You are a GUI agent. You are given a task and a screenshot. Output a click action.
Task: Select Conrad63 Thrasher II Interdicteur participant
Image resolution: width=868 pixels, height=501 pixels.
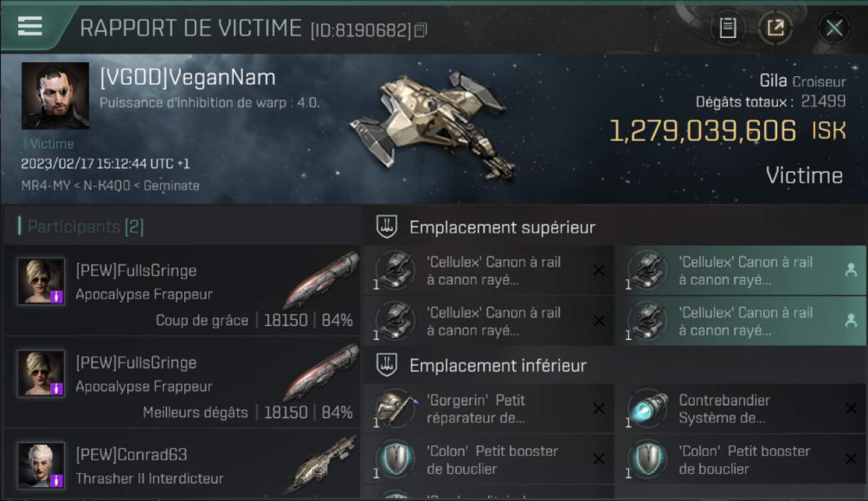(x=182, y=465)
